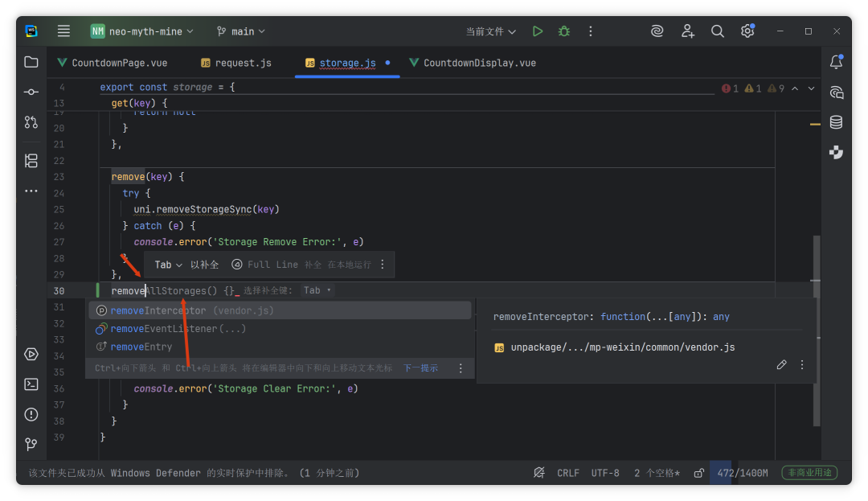Select removeEventListener in the completion list
This screenshot has height=501, width=868.
(x=164, y=329)
